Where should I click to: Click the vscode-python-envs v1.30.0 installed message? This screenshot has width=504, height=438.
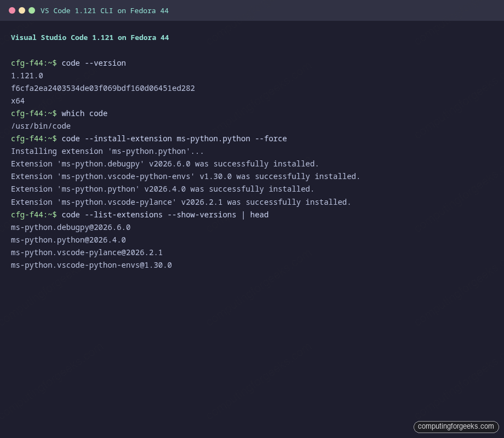click(x=186, y=176)
